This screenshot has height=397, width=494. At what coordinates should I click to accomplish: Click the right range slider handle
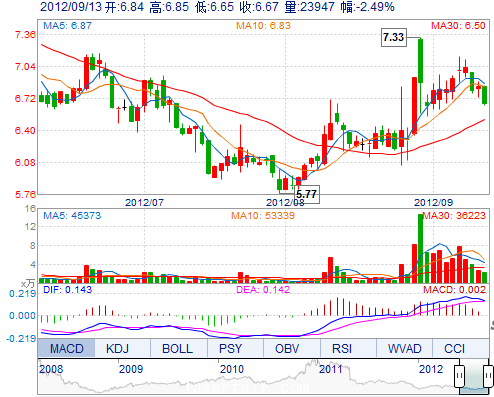pyautogui.click(x=488, y=376)
